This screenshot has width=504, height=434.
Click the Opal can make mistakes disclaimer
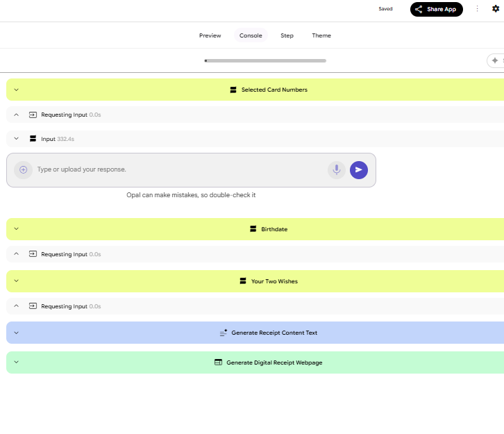191,195
